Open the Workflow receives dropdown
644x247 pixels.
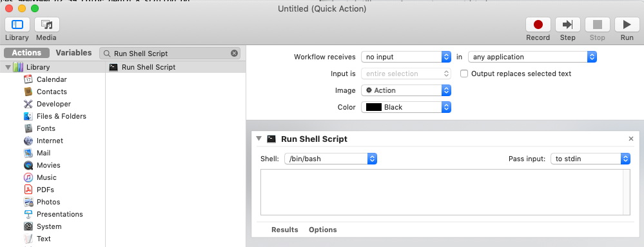click(x=406, y=57)
